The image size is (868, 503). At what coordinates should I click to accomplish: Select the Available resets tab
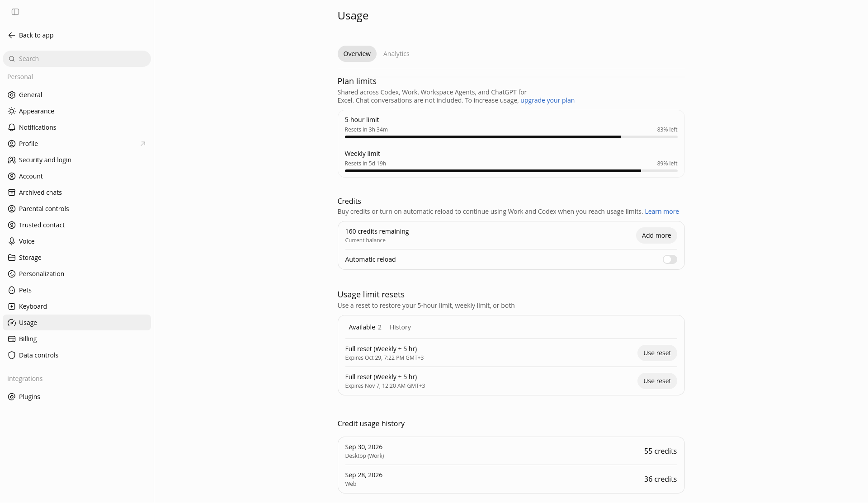(x=365, y=327)
